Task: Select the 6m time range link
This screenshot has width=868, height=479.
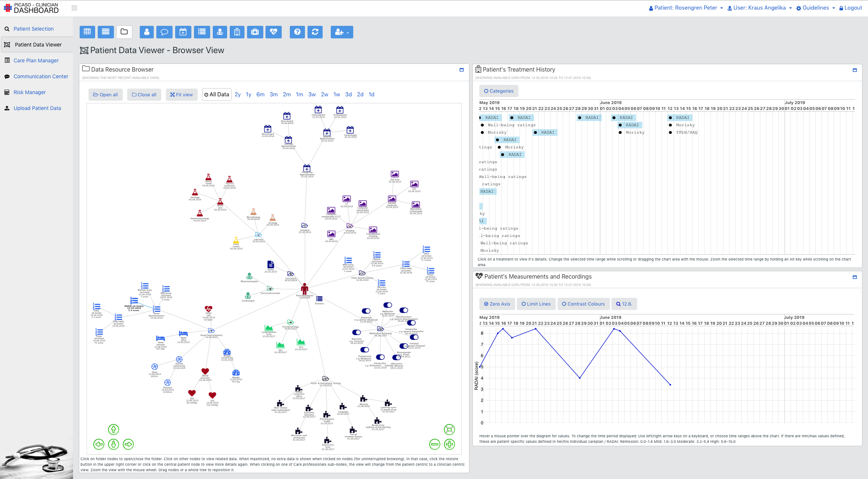Action: (260, 94)
